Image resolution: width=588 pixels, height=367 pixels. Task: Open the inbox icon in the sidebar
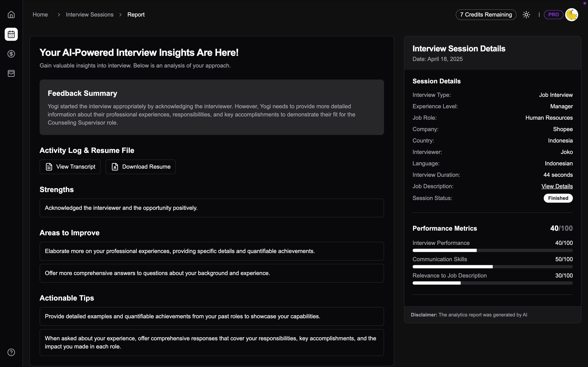click(x=11, y=73)
